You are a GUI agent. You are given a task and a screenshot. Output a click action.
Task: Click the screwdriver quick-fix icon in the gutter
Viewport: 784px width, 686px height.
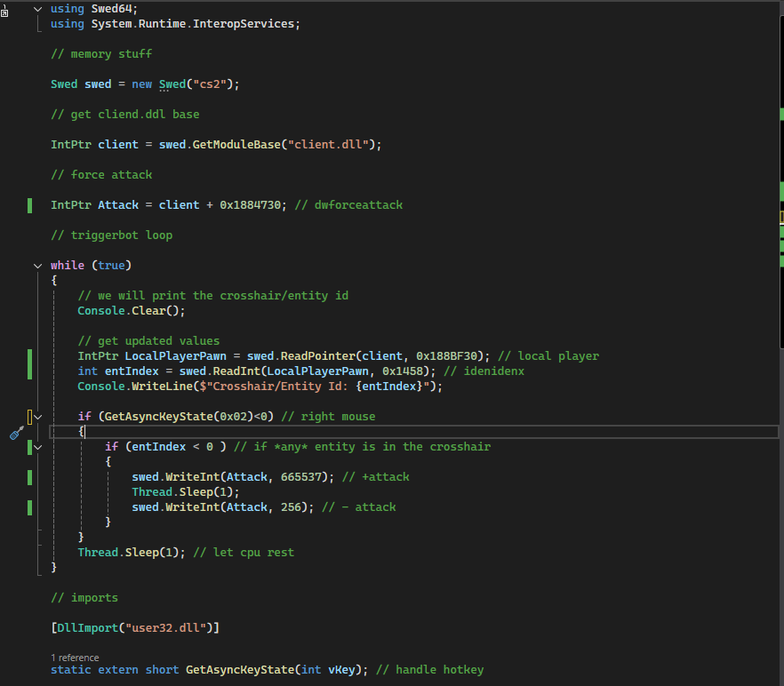16,434
